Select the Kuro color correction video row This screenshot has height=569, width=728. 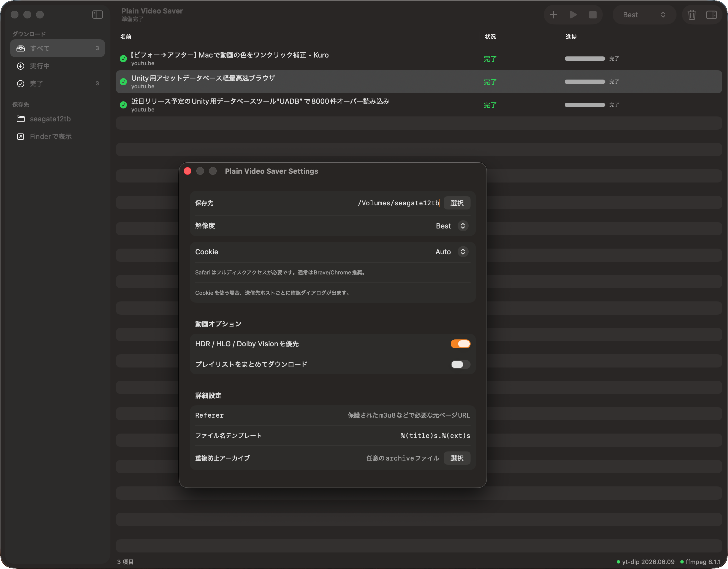[419, 59]
